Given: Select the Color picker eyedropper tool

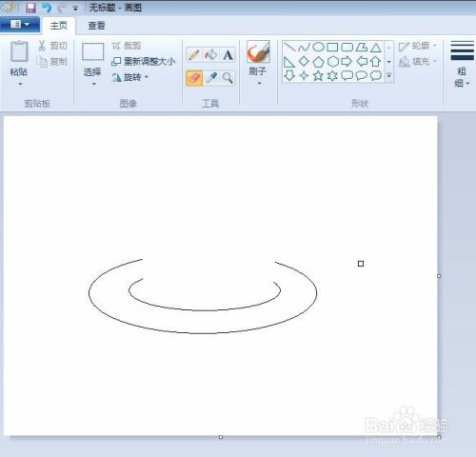Looking at the screenshot, I should (x=211, y=78).
